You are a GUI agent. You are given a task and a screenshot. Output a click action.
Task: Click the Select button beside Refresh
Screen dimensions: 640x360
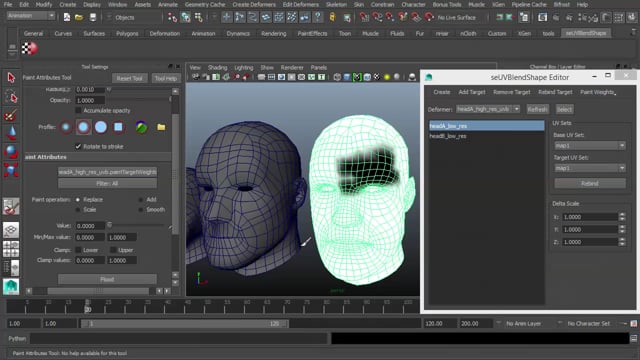click(564, 109)
